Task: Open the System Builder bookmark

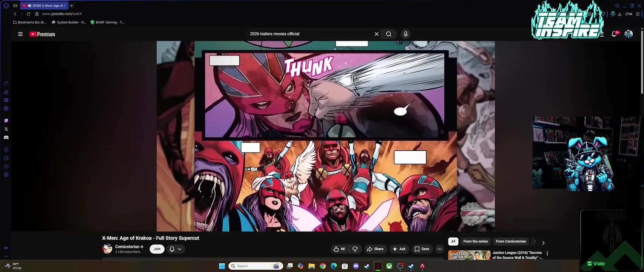Action: click(x=69, y=22)
